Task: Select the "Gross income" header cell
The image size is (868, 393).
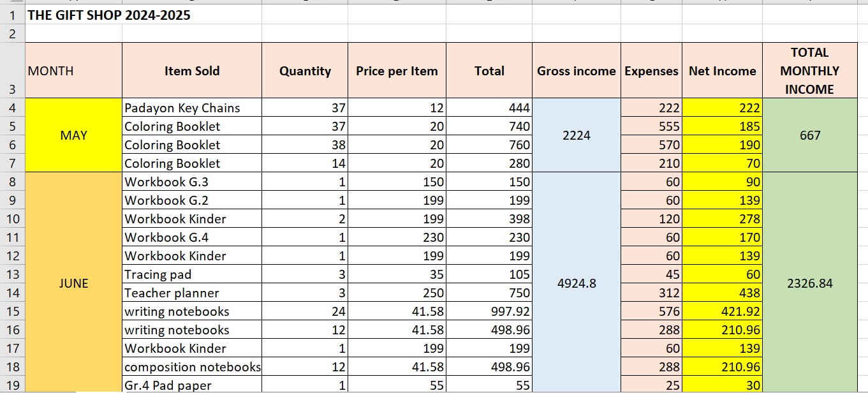Action: [x=576, y=71]
